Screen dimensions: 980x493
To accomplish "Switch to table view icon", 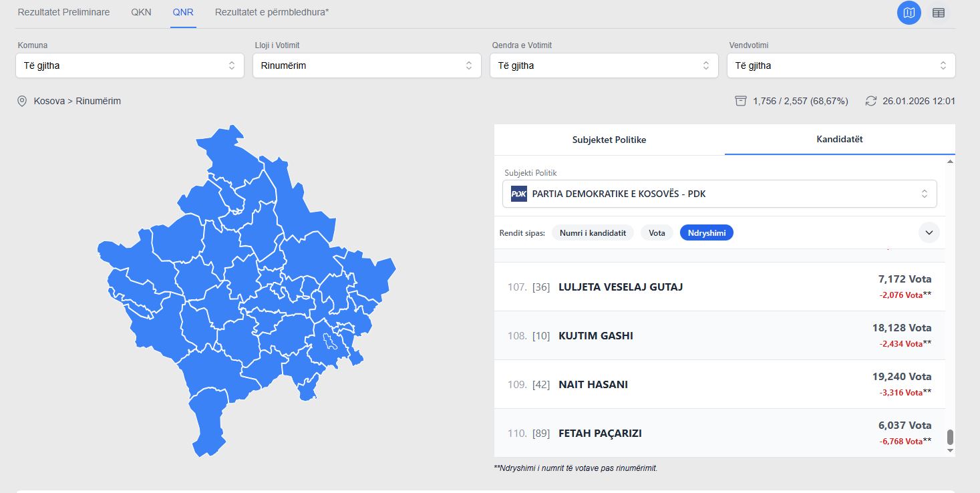I will [939, 13].
